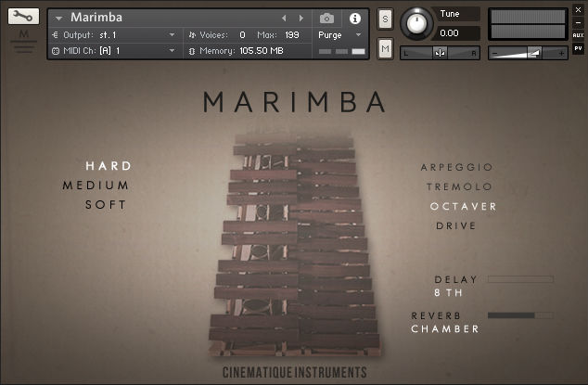Enable the ARPEGGIO effect
This screenshot has height=385, width=588.
click(456, 167)
